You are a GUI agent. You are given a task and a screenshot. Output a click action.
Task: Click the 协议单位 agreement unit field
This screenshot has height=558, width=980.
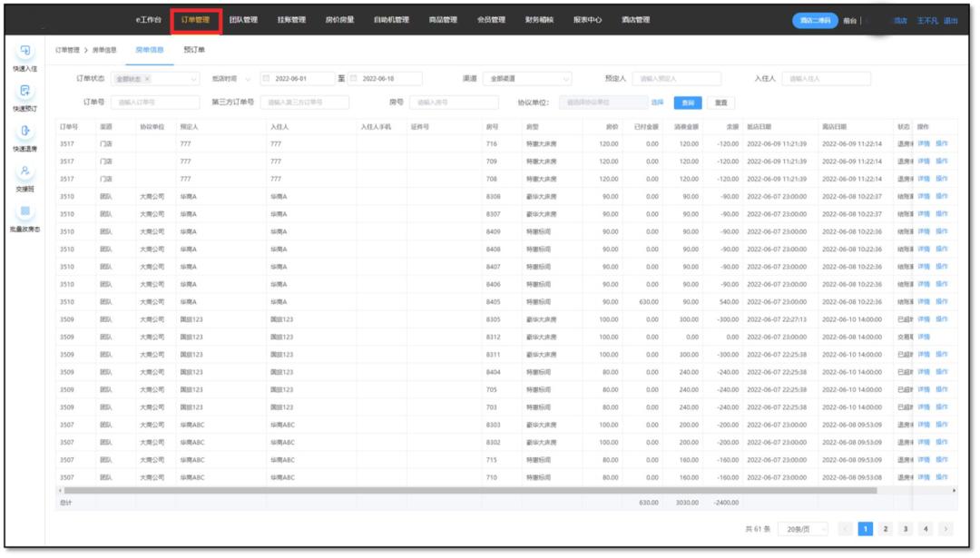tap(603, 103)
